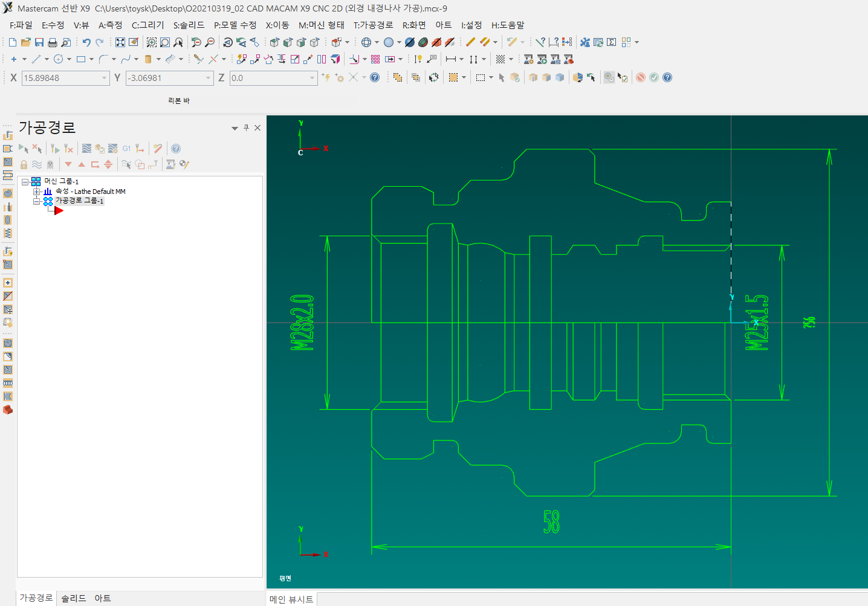Collapse the 가공경로 그룹-1 node

click(36, 201)
